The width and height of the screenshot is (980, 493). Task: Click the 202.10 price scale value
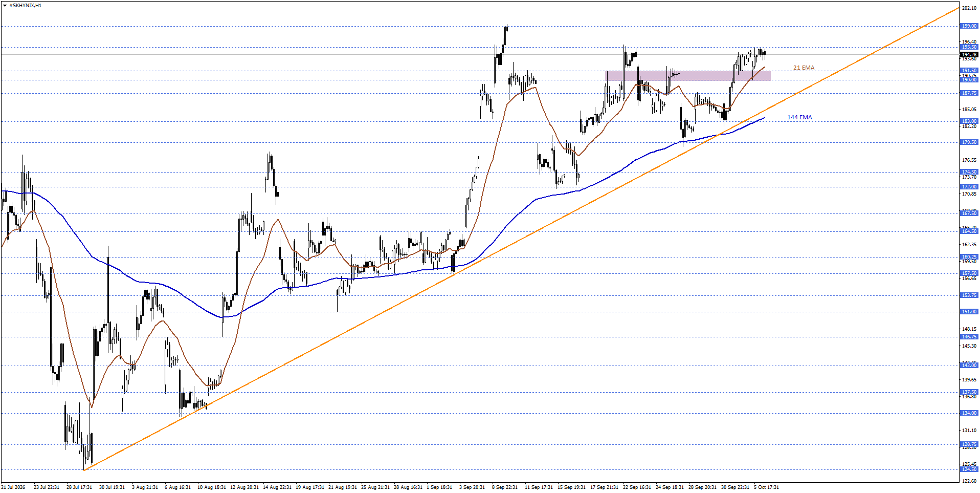click(x=969, y=8)
